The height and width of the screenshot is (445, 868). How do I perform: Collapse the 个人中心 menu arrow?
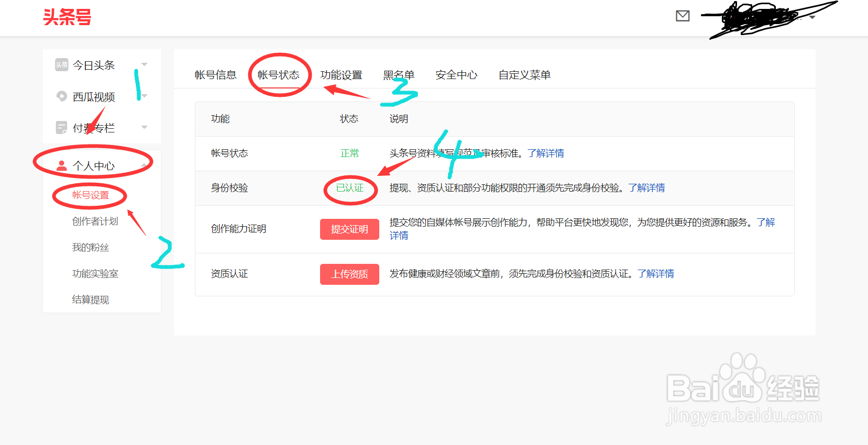(x=145, y=165)
